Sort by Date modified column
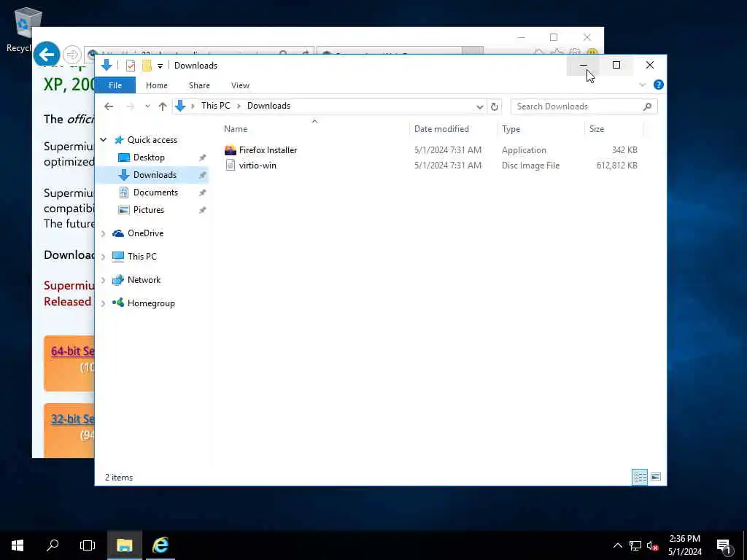The width and height of the screenshot is (747, 560). pyautogui.click(x=441, y=129)
